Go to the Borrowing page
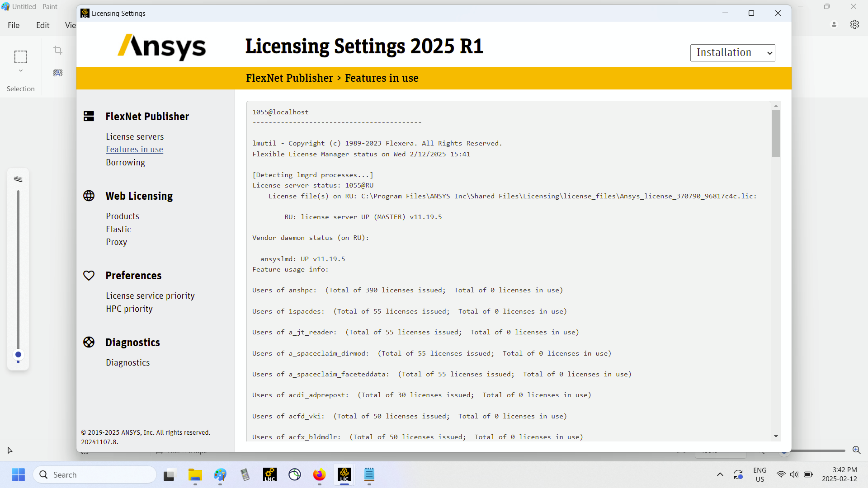This screenshot has height=488, width=868. (x=125, y=162)
